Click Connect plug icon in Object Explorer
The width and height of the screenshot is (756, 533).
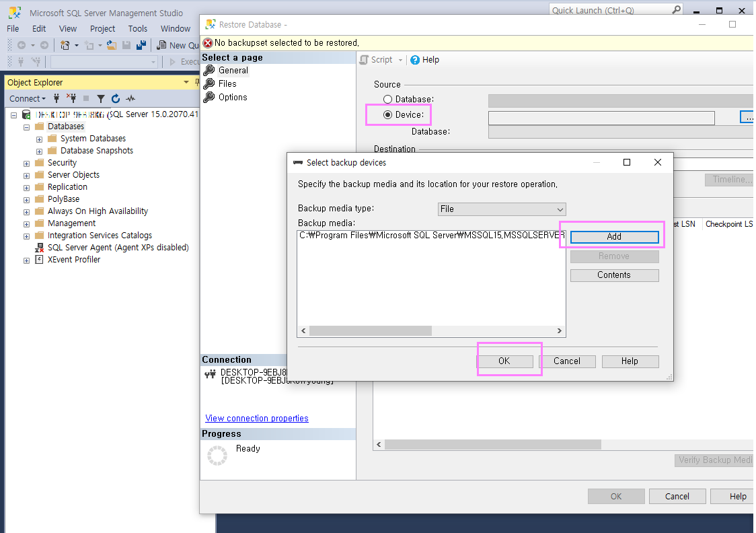(x=56, y=98)
